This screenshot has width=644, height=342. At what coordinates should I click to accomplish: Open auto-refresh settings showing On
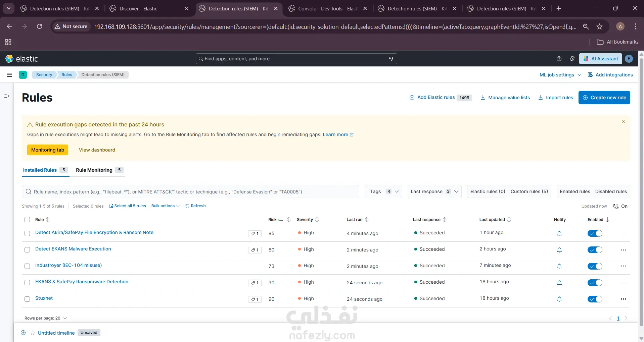(x=620, y=206)
